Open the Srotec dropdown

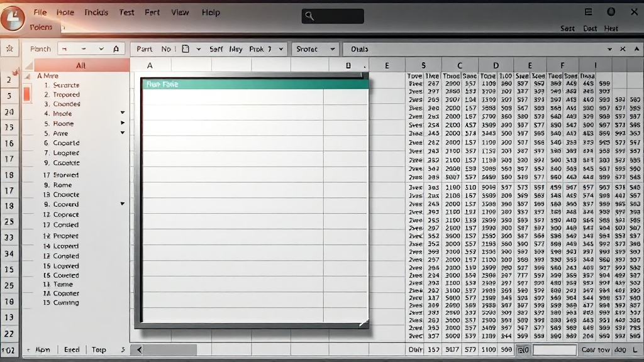click(332, 49)
